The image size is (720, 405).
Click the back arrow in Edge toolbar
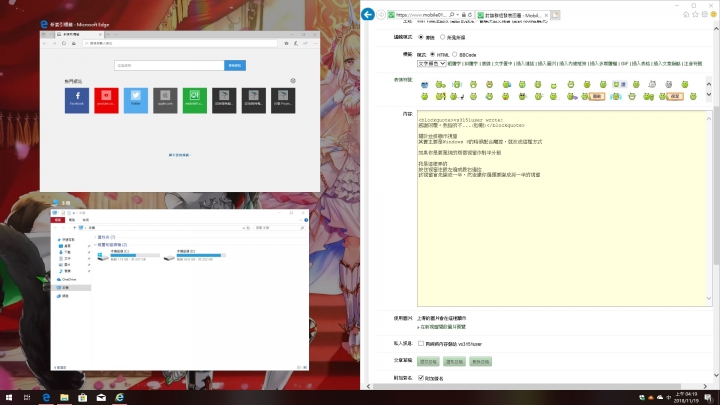(x=45, y=43)
